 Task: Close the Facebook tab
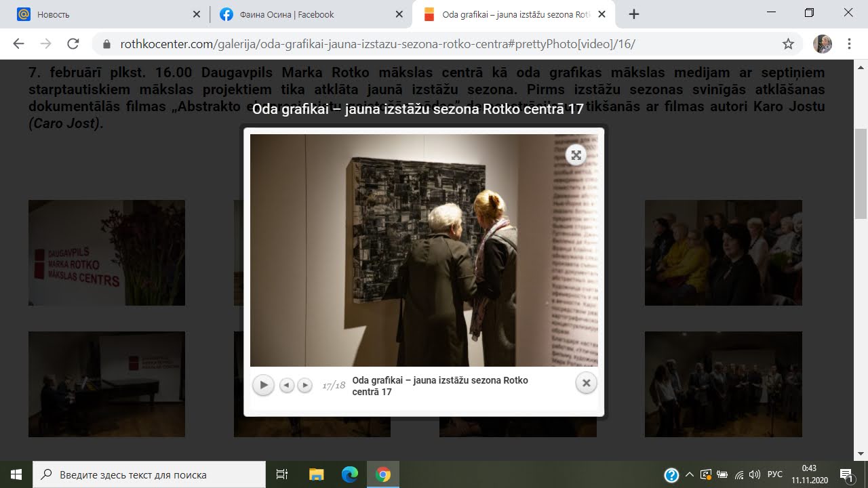(399, 14)
